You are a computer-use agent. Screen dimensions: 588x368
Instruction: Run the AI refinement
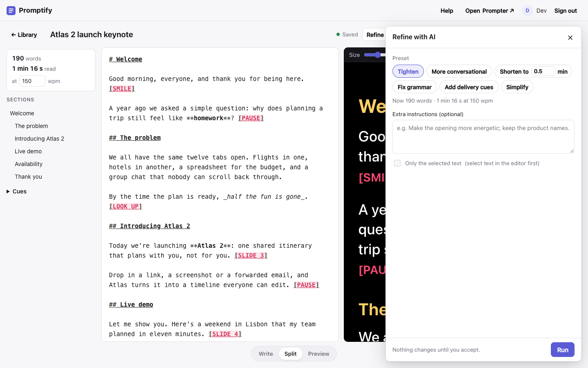coord(562,350)
